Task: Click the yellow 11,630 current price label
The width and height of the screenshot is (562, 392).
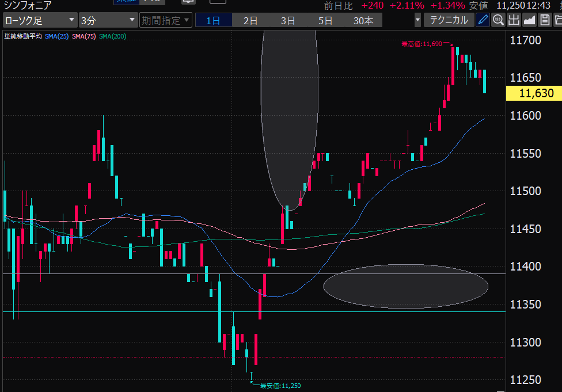Action: tap(533, 93)
